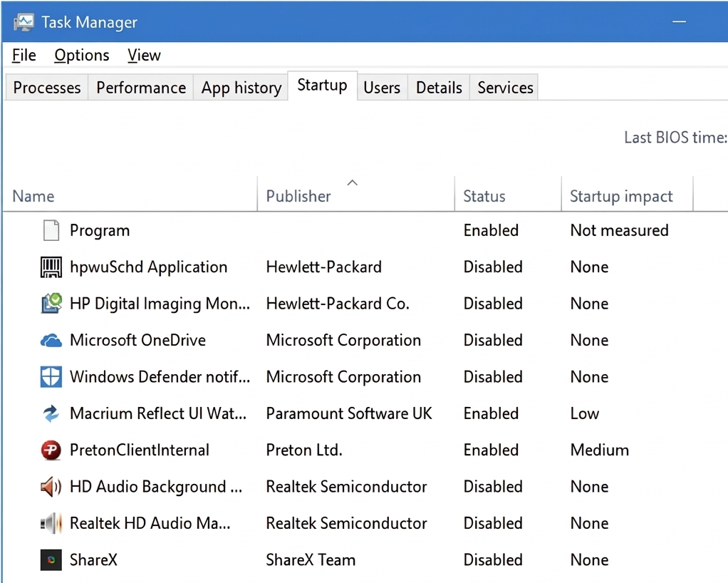Image resolution: width=728 pixels, height=583 pixels.
Task: Open the File menu
Action: click(24, 56)
